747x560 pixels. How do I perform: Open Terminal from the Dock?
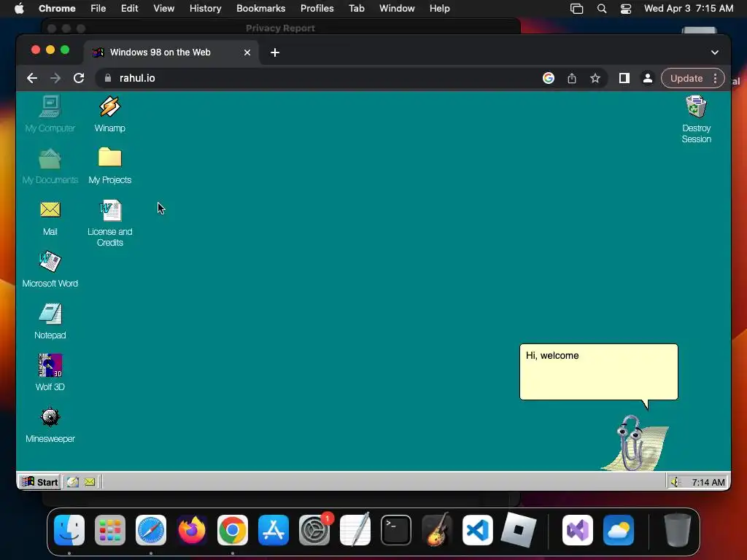coord(396,530)
